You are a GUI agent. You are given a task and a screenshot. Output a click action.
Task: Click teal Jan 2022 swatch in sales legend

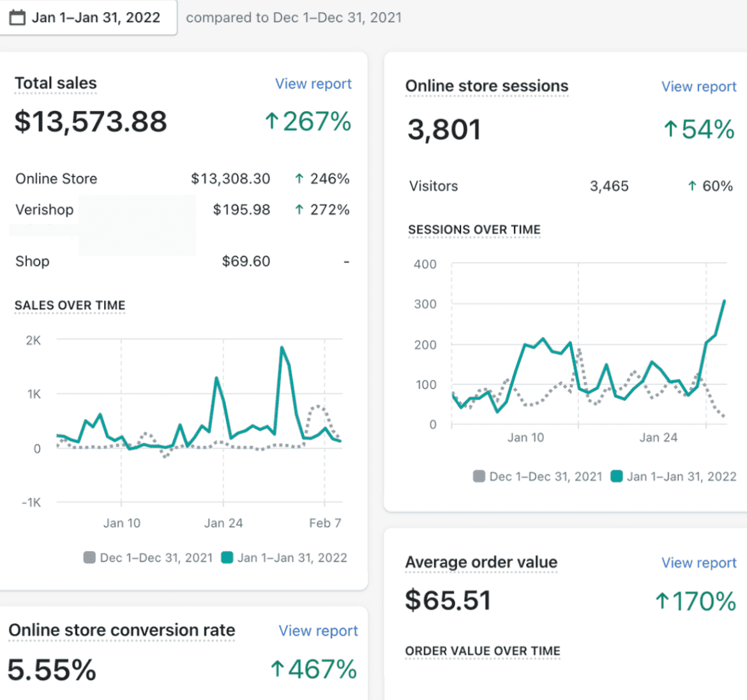(x=227, y=557)
